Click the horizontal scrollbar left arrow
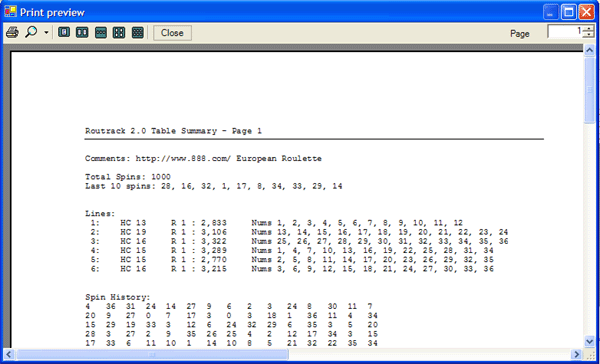The height and width of the screenshot is (364, 600). tap(9, 354)
